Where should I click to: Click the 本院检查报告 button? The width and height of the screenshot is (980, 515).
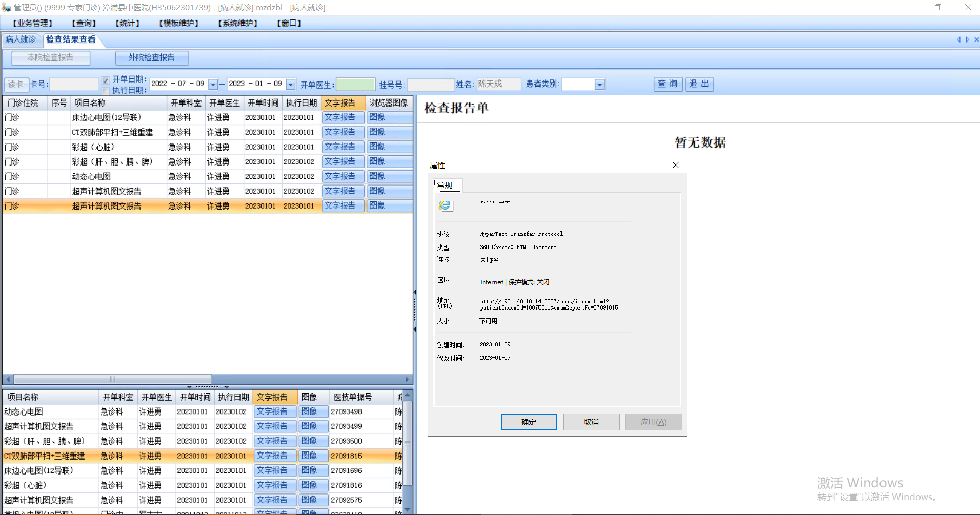51,58
